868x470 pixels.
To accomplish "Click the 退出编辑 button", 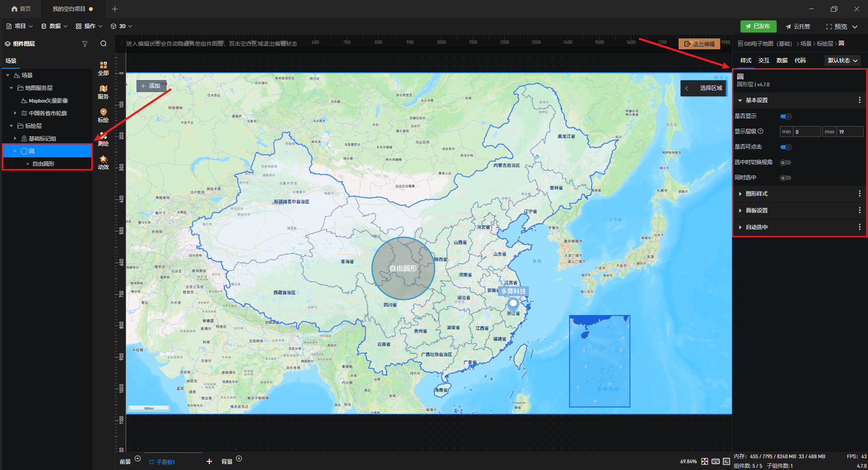I will pyautogui.click(x=699, y=44).
